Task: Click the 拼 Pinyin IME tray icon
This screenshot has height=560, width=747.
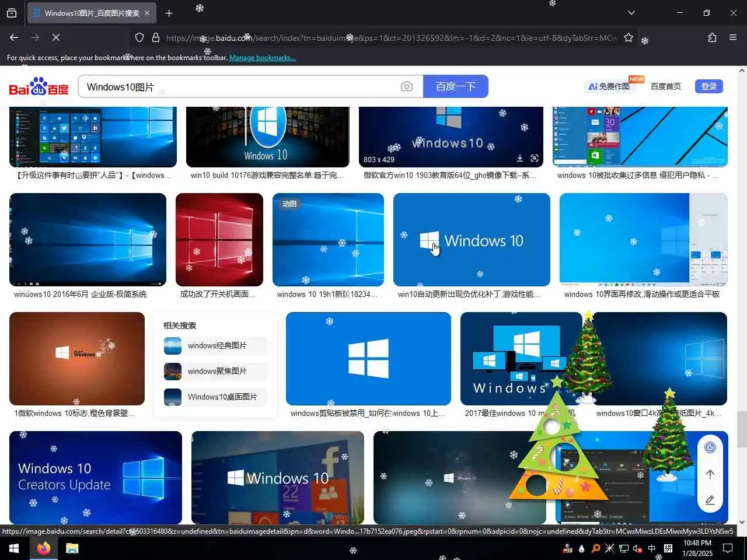Action: tap(668, 548)
